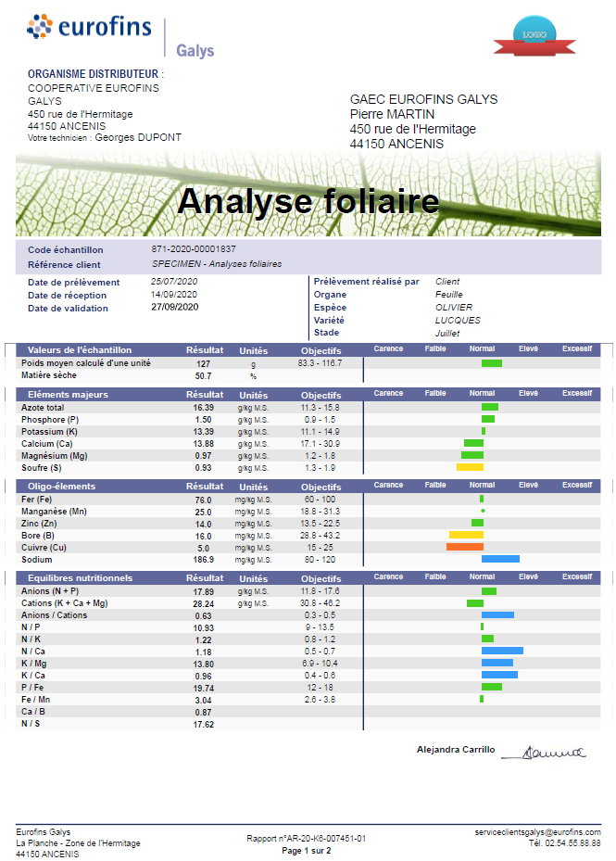Click the Carence column header in Eléments majeurs
The image size is (616, 861).
[x=388, y=393]
